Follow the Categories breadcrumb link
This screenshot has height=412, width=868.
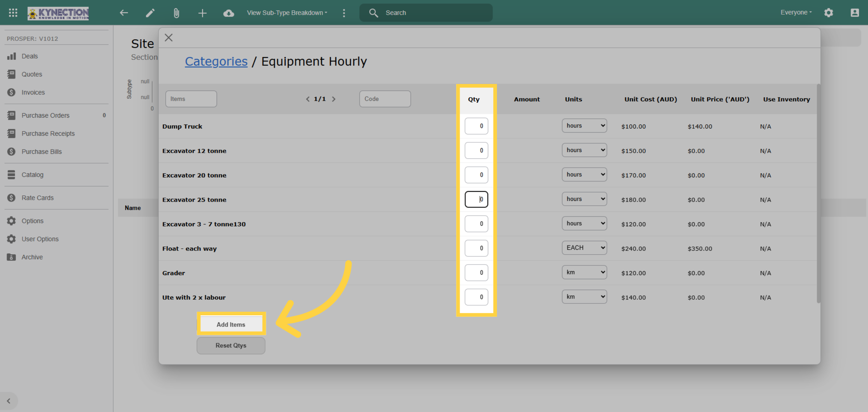[x=216, y=61]
